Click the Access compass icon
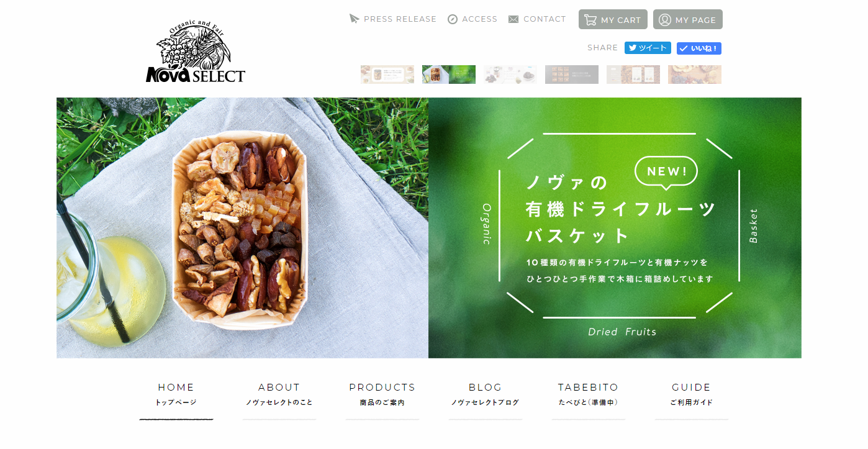Viewport: 868px width, 449px height. coord(453,19)
